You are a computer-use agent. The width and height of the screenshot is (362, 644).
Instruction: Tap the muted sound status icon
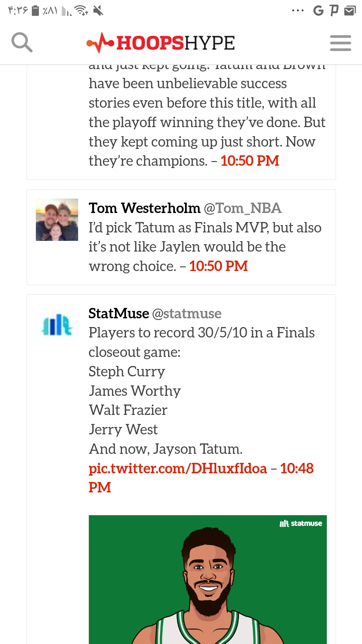pyautogui.click(x=98, y=11)
